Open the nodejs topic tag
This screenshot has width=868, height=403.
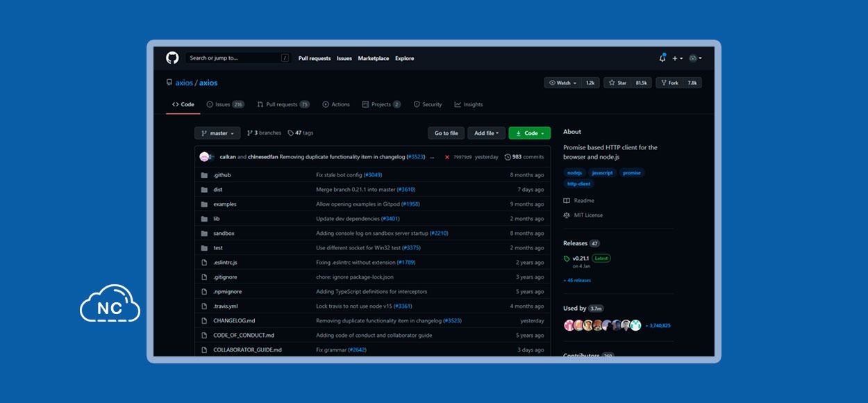[574, 172]
